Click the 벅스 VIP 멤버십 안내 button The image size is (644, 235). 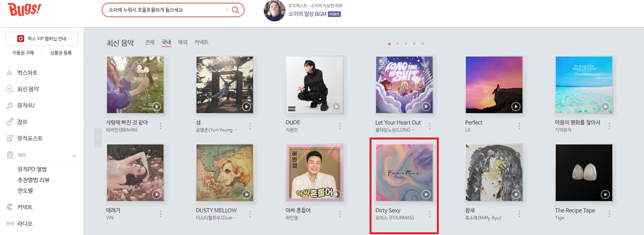tap(42, 39)
